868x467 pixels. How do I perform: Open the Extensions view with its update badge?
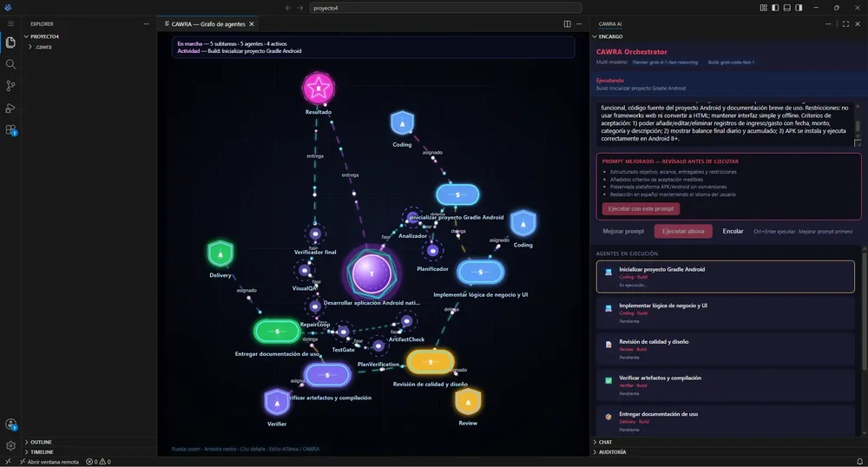tap(10, 130)
